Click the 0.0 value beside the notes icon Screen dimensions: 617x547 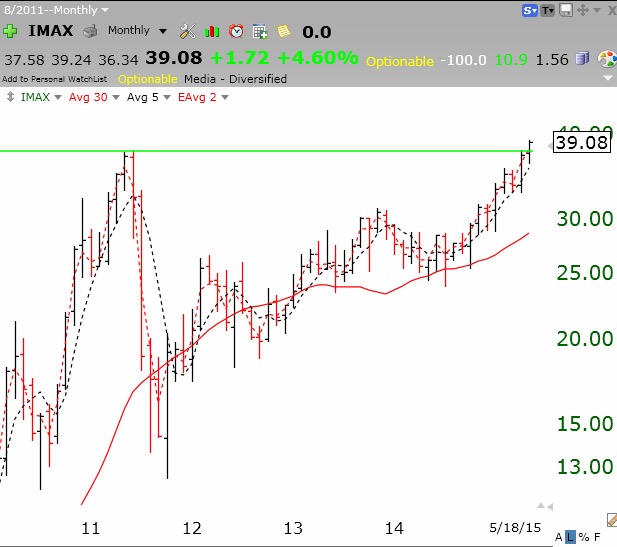(316, 32)
